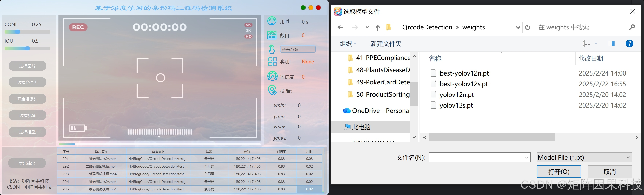Adjust the CONF slider handle
The width and height of the screenshot is (644, 195).
pos(18,32)
